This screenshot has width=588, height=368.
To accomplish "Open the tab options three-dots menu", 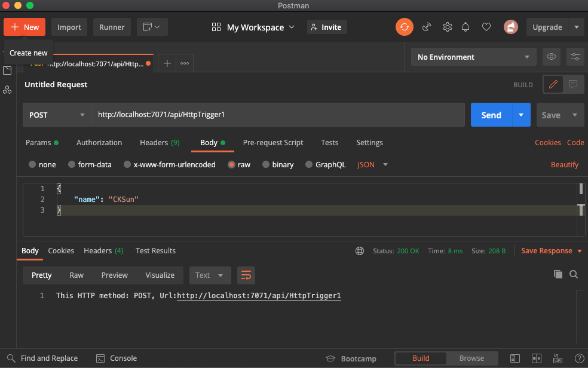I will point(185,63).
